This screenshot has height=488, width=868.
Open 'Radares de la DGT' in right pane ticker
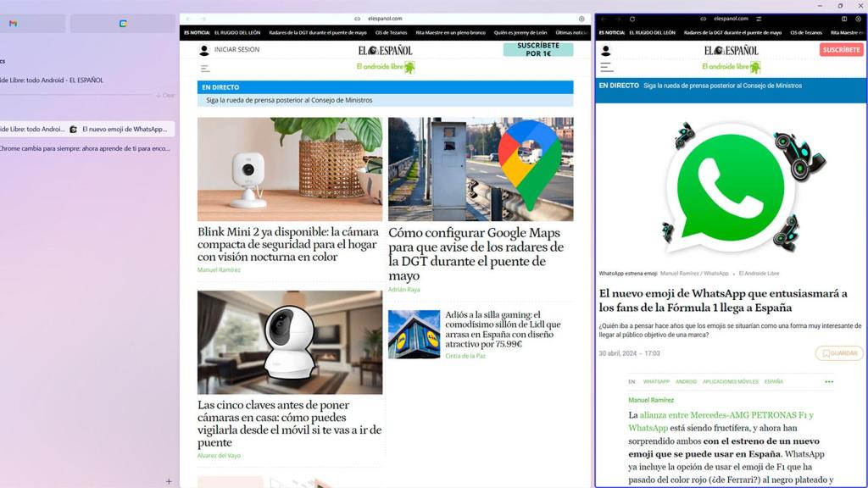click(732, 33)
